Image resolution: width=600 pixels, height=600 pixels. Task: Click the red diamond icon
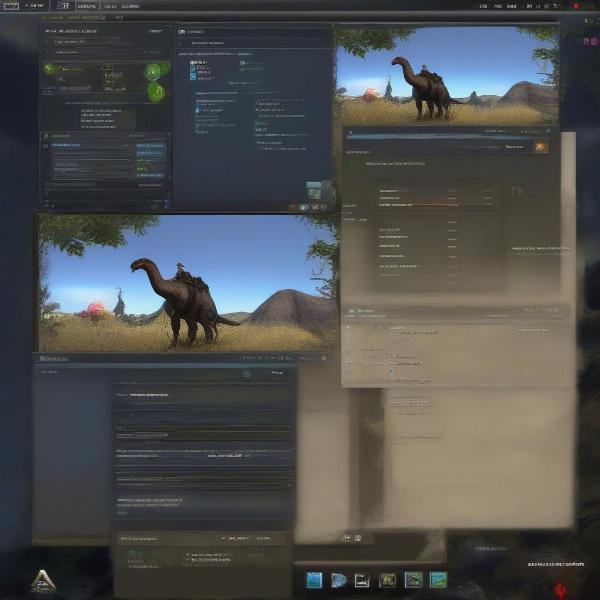(x=561, y=589)
